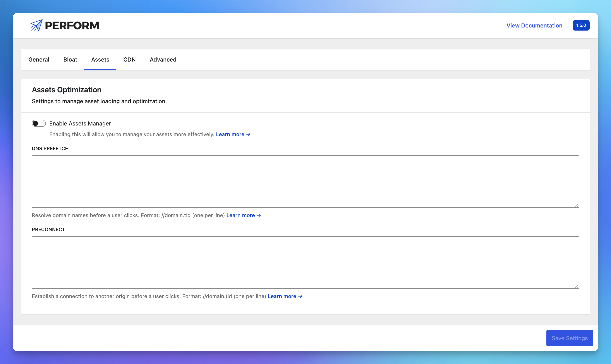
Task: Open Learn more link under Preconnect
Action: [282, 296]
